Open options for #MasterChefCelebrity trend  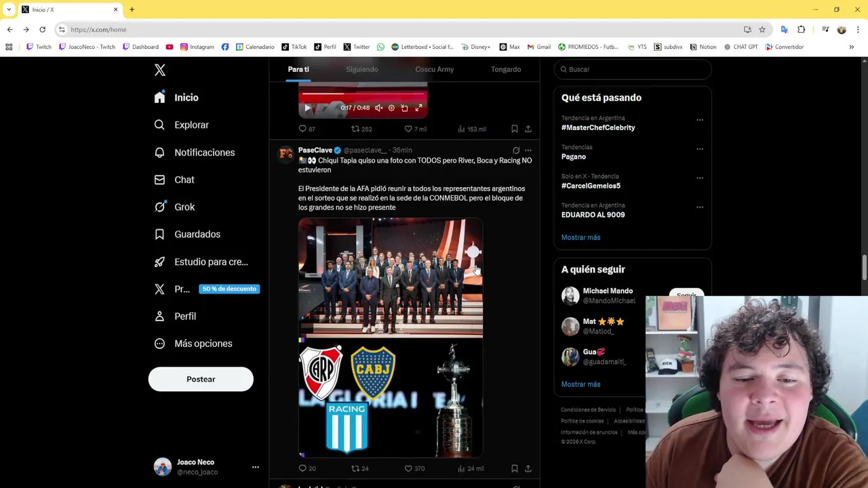pos(700,120)
